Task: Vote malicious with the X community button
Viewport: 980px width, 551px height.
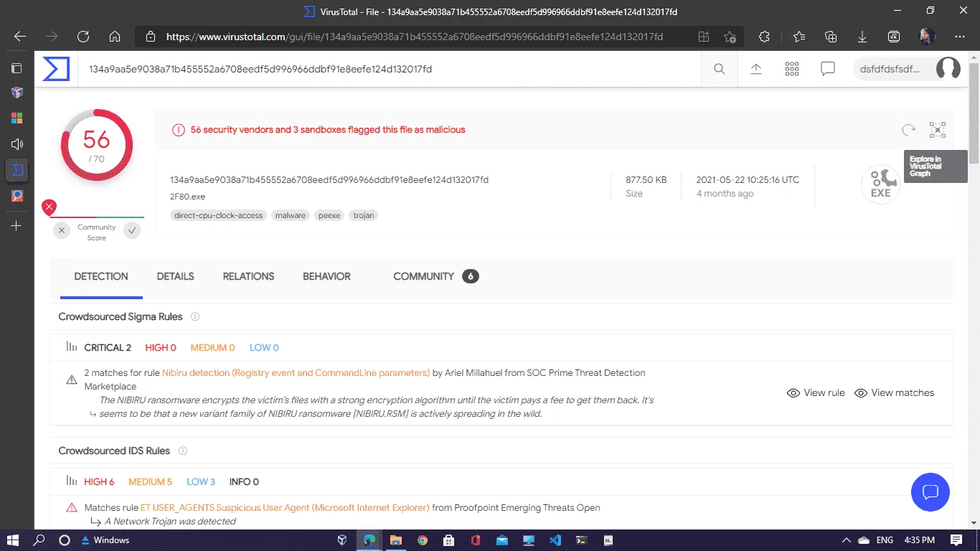Action: point(62,230)
